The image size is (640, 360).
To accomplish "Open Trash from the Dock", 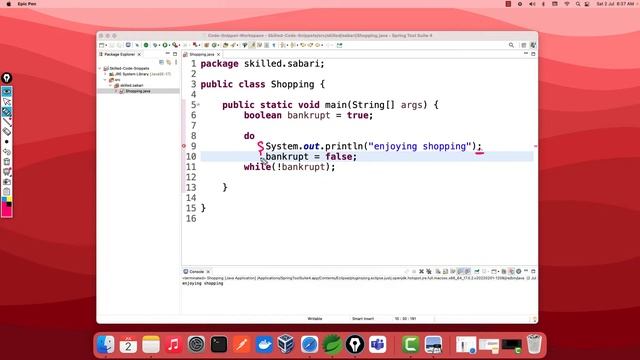I will point(534,345).
